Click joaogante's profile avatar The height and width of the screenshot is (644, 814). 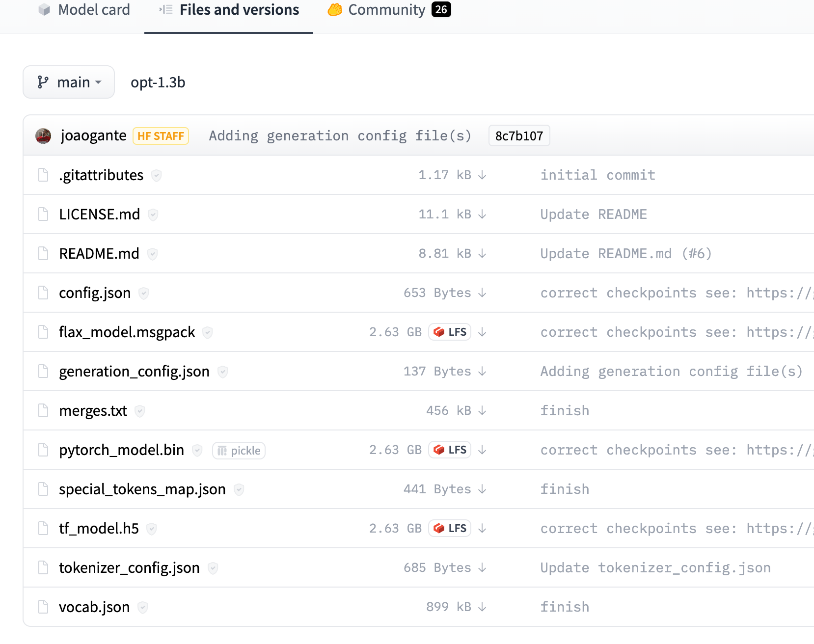point(44,135)
